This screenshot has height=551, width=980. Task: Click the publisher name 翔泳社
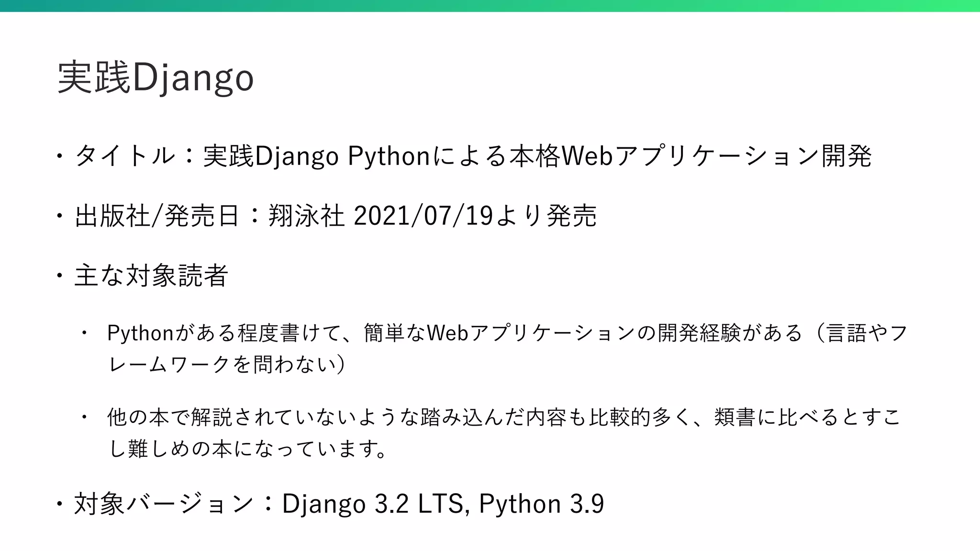(306, 216)
